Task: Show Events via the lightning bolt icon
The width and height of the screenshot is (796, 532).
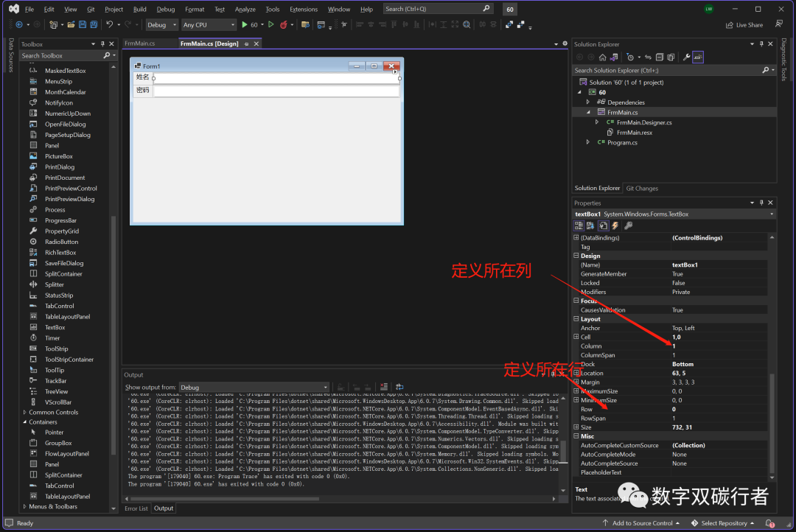Action: (615, 225)
